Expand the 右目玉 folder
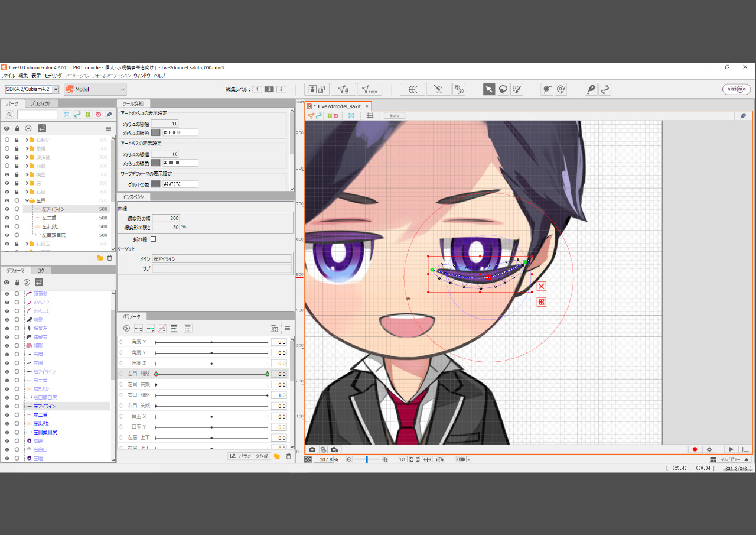 coord(27,244)
